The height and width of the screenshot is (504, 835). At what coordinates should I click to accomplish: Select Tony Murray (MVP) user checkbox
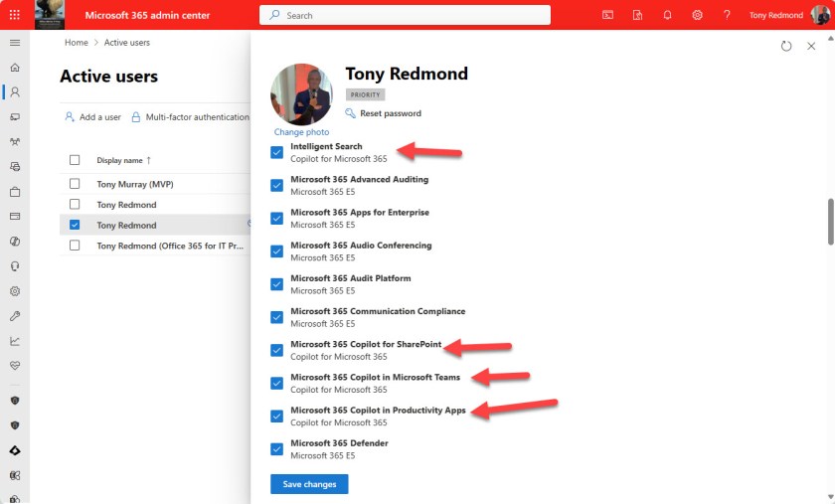click(x=75, y=184)
